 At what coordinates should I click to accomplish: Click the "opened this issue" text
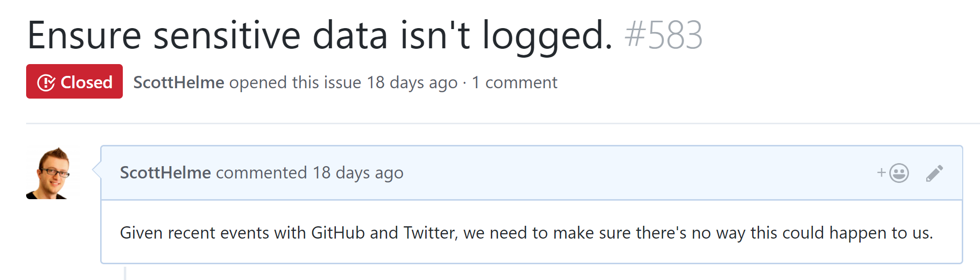coord(295,82)
